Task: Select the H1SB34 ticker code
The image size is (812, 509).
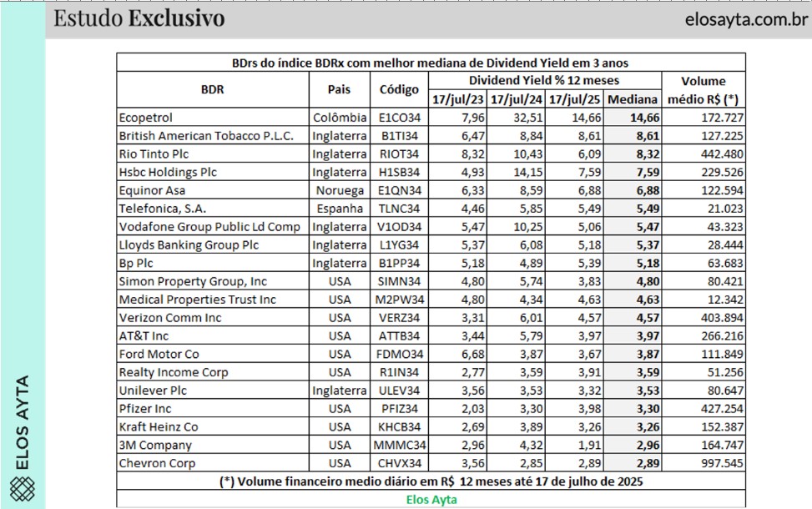Action: (399, 172)
